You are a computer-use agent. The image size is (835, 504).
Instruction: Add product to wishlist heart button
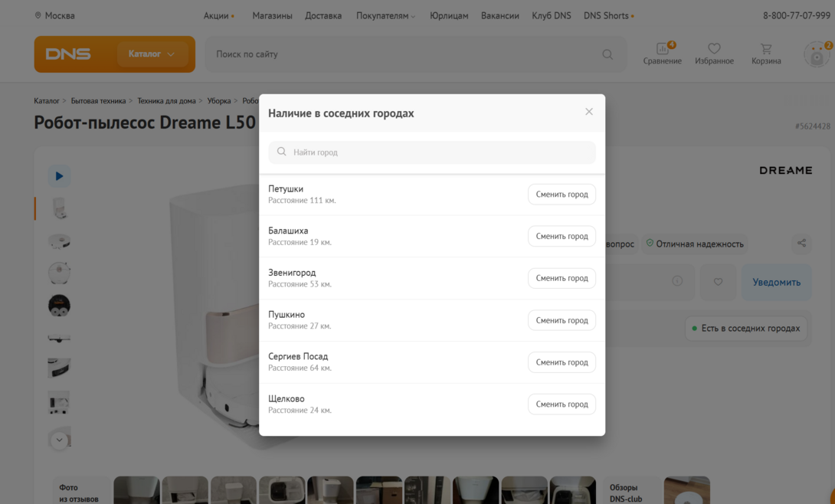click(718, 282)
